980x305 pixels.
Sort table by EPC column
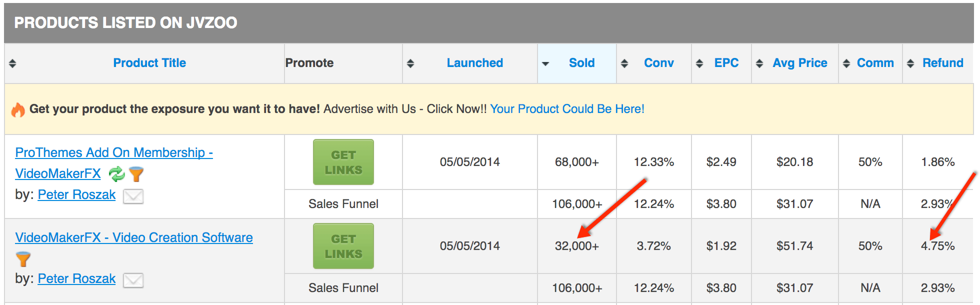coord(726,63)
